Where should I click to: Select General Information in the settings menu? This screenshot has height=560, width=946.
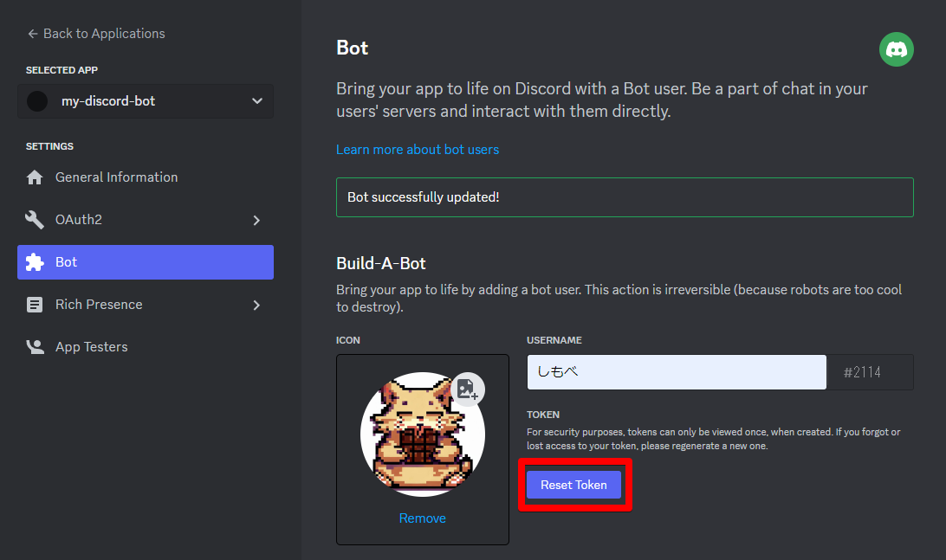(115, 177)
